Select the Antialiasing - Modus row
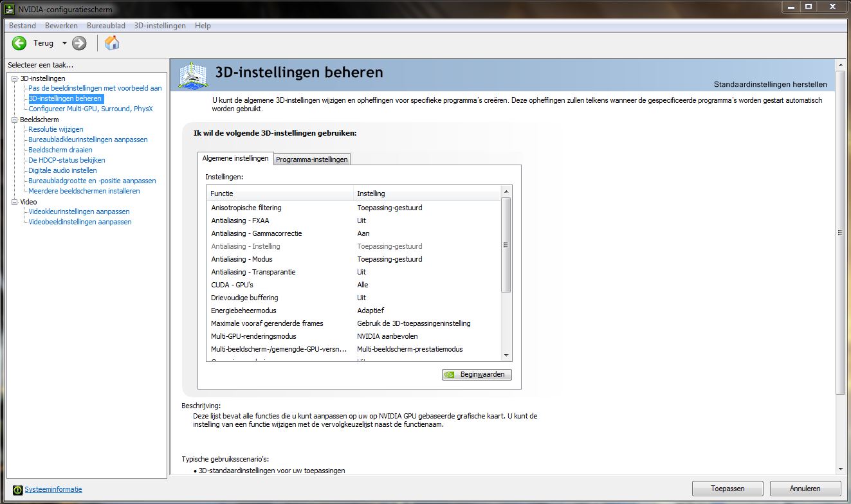This screenshot has width=851, height=504. click(x=353, y=259)
